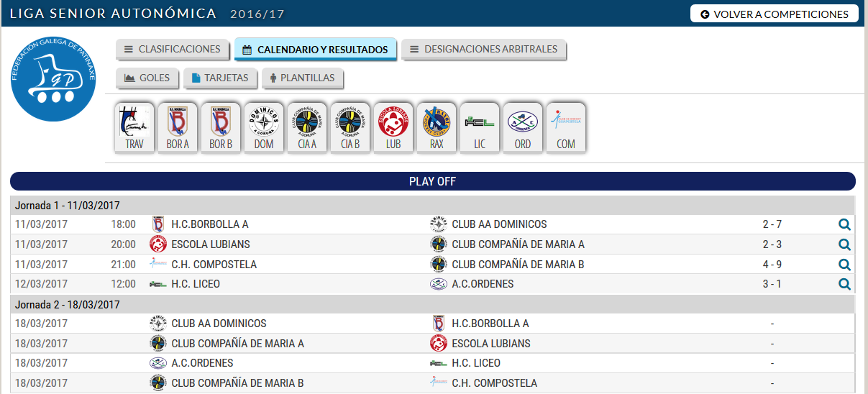Open details for Borbolla A vs Dominicos match

(x=844, y=224)
